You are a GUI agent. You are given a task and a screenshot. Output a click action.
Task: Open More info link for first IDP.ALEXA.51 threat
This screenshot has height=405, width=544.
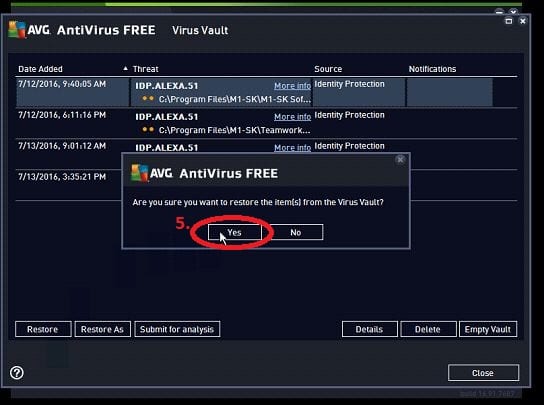pos(292,86)
